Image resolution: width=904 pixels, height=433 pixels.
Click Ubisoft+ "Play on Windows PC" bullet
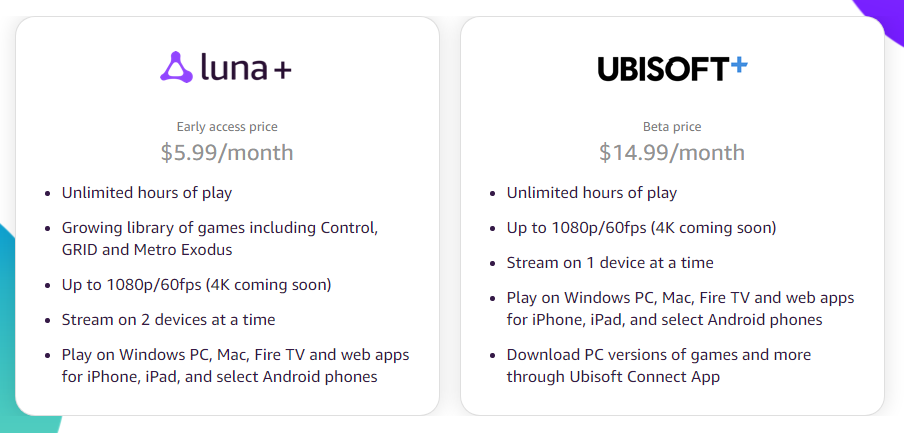pos(680,298)
